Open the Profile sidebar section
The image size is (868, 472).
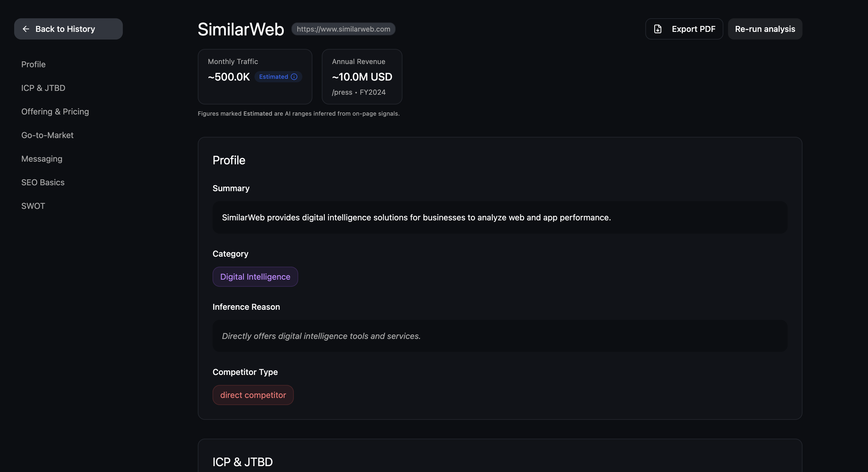point(33,64)
